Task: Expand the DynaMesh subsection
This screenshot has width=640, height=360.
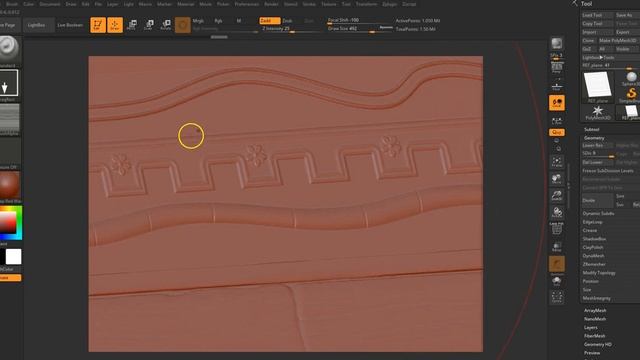Action: click(x=593, y=256)
